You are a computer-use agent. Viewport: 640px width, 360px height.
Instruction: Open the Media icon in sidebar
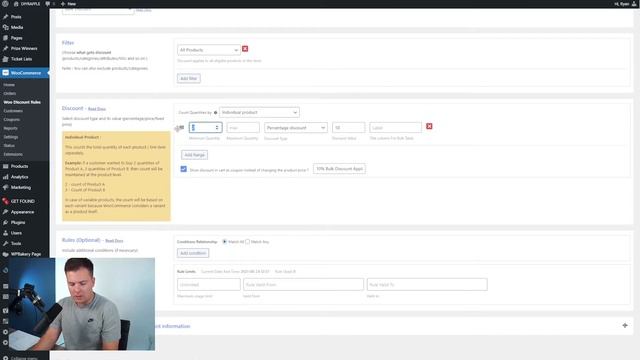click(5, 27)
